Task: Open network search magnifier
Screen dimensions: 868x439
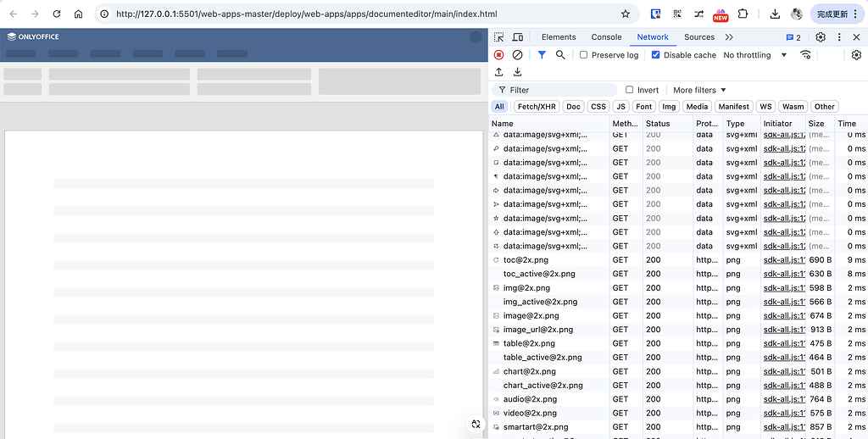Action: [560, 55]
